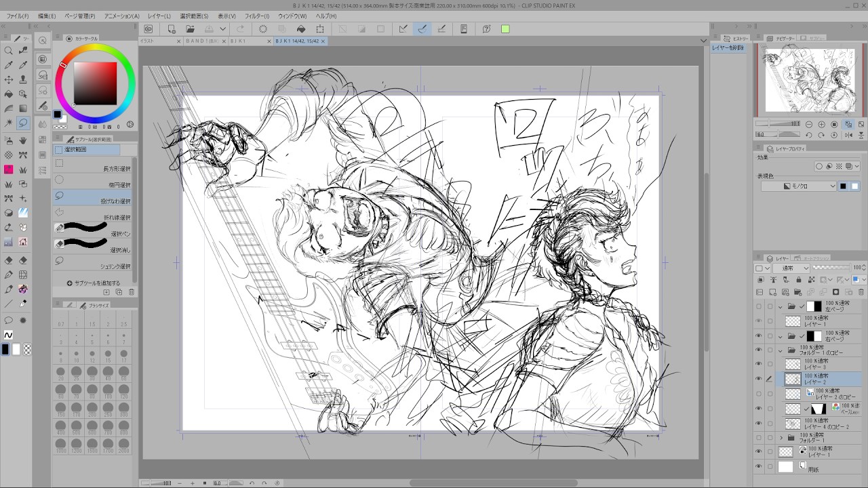Click the phone-shaped icon in command bar
The width and height of the screenshot is (868, 488).
coord(464,29)
